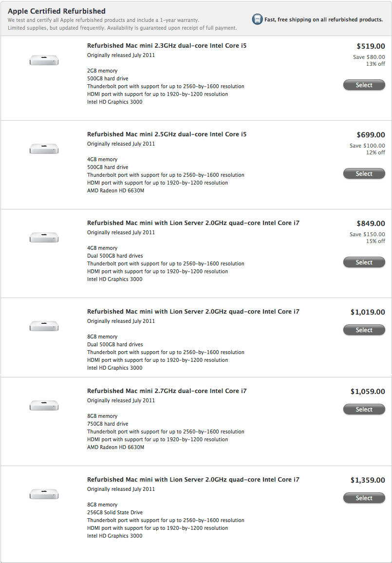This screenshot has height=563, width=392.
Task: Select the $1,019.00 Lion Server Mac mini
Action: click(364, 330)
